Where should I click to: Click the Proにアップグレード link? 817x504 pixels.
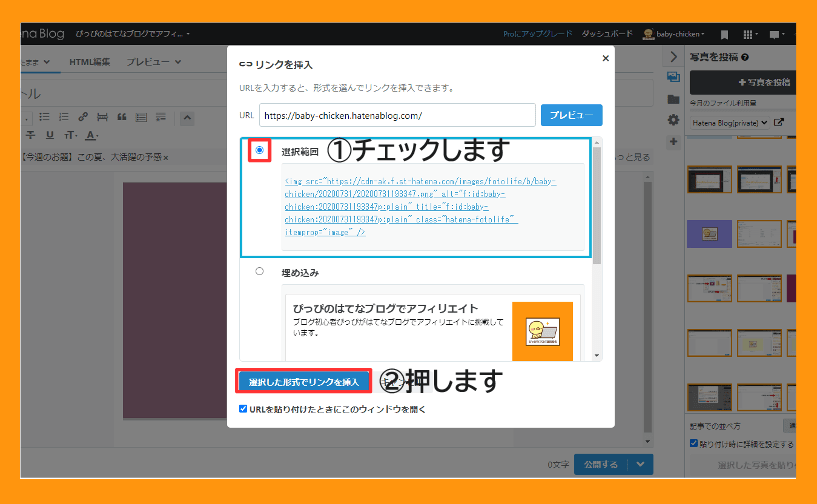(x=538, y=34)
